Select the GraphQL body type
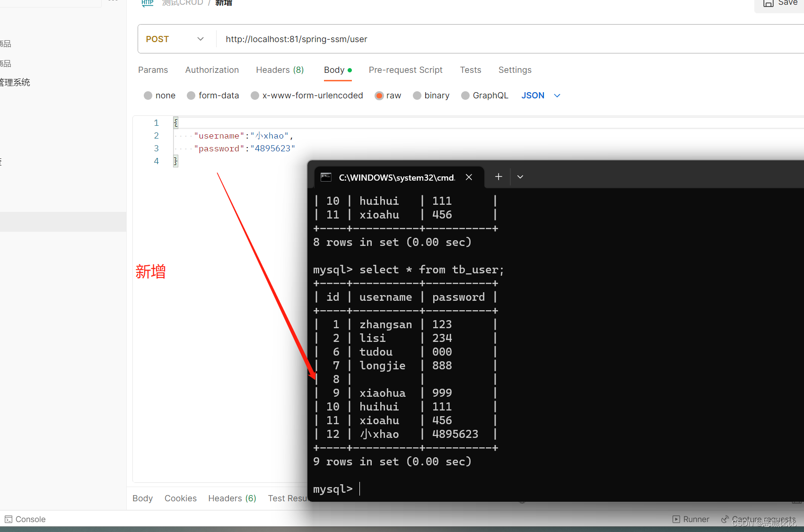This screenshot has height=532, width=804. tap(485, 96)
